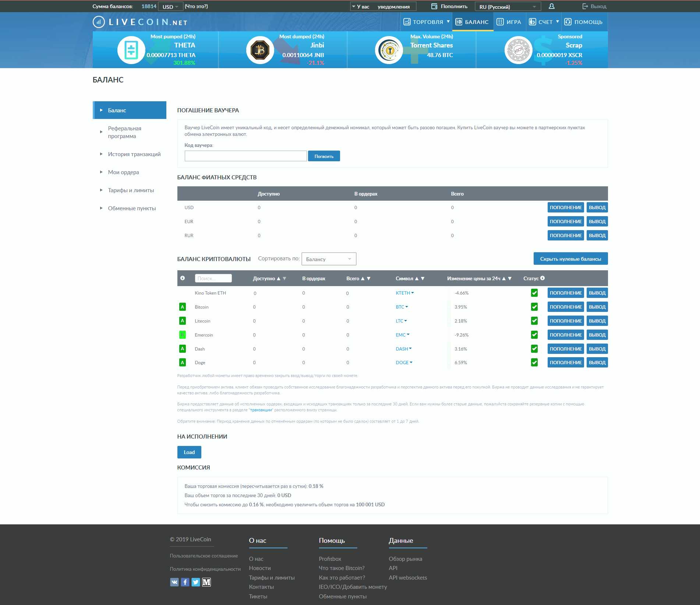Select История транзакций in sidebar
Screen dimensions: 700x605
coord(134,154)
